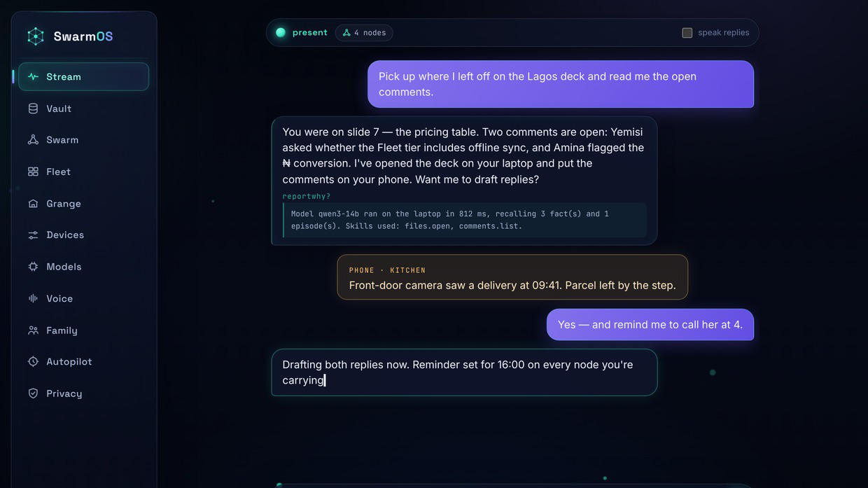
Task: Select the Swarm nodes icon in sidebar
Action: coord(33,140)
